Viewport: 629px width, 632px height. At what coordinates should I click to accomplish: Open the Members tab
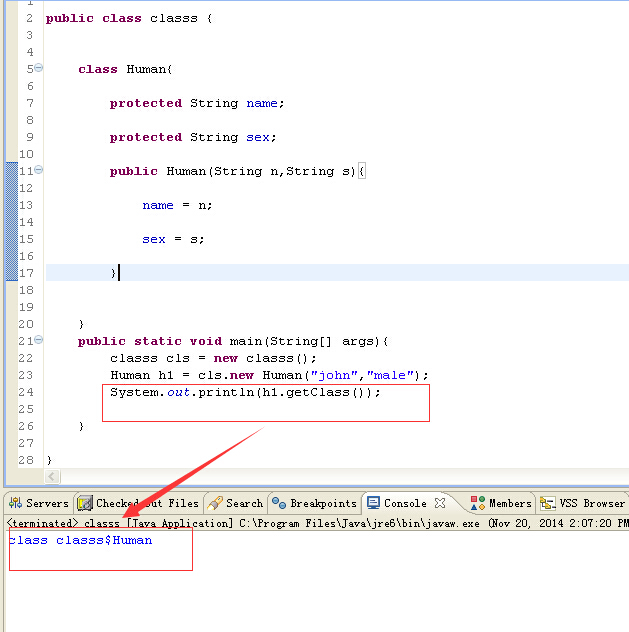coord(501,503)
